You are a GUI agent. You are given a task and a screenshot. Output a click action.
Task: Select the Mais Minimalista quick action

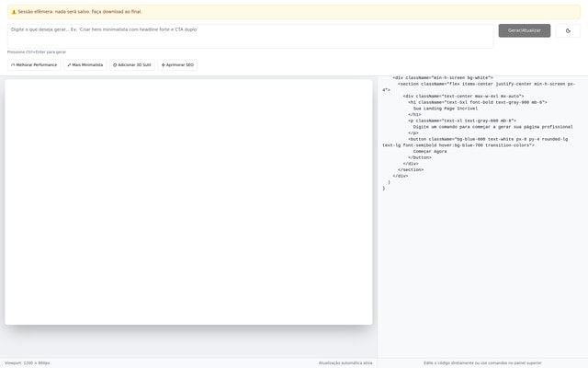85,65
